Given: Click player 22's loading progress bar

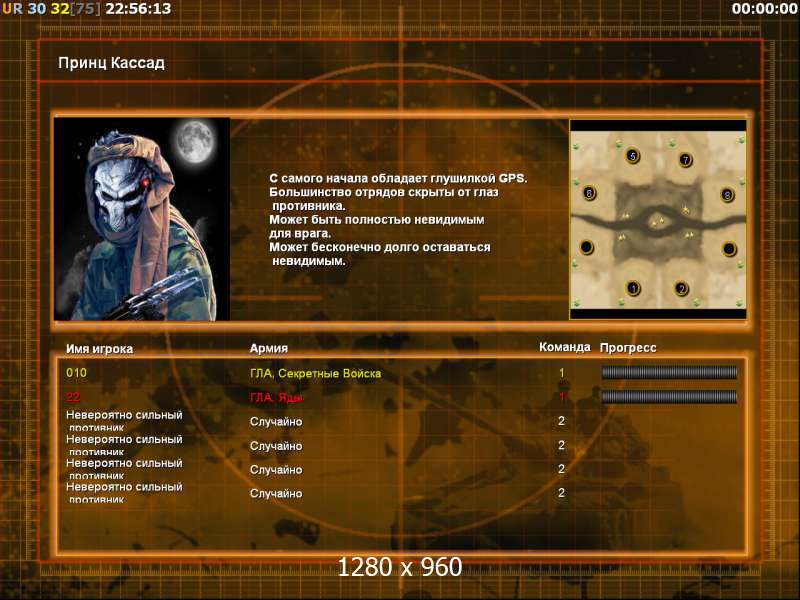Looking at the screenshot, I should [669, 396].
